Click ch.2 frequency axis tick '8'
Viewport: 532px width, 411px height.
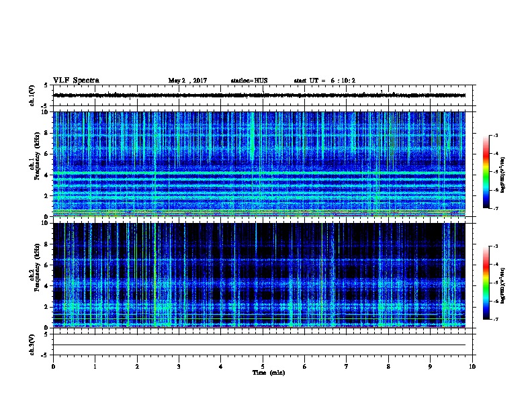(x=47, y=244)
